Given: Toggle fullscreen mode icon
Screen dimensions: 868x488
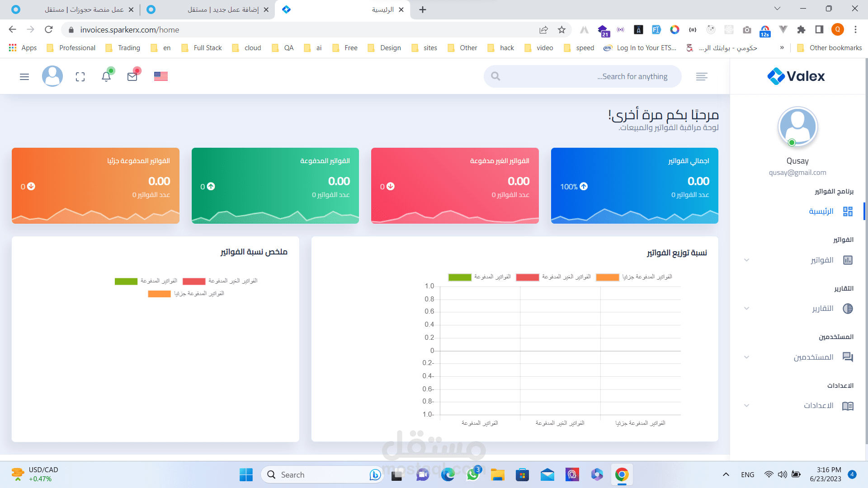Looking at the screenshot, I should (80, 77).
